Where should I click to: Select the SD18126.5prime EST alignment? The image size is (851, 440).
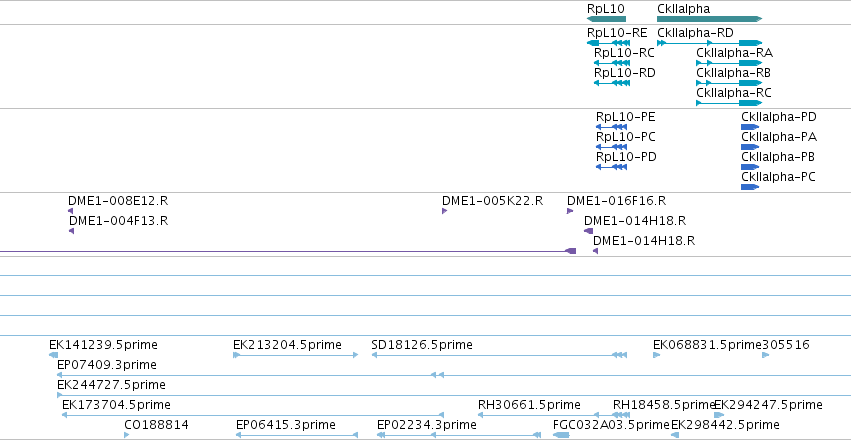[499, 355]
